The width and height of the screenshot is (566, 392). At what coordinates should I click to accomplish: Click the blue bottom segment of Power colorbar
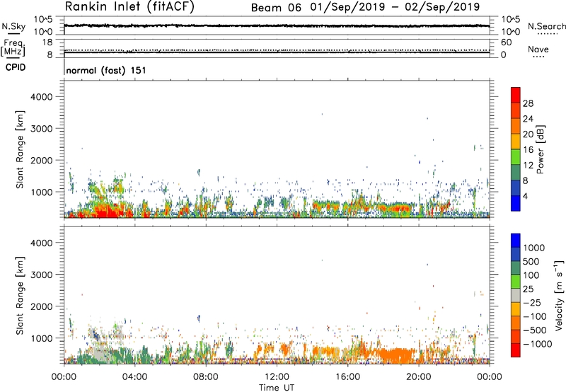coord(516,203)
